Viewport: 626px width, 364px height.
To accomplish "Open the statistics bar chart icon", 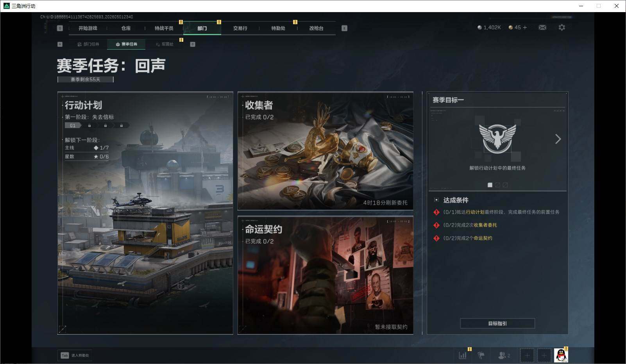I will tap(463, 355).
